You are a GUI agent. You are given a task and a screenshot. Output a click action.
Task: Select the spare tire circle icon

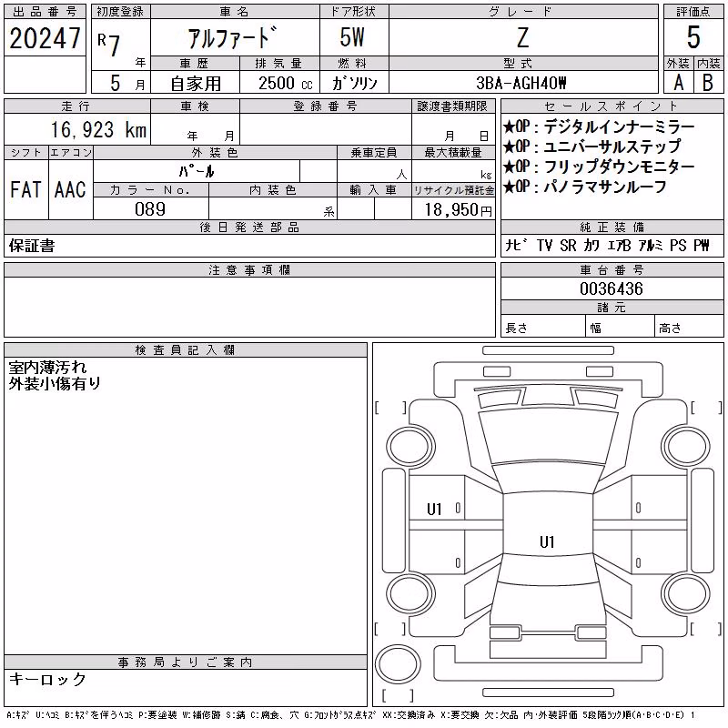(398, 664)
